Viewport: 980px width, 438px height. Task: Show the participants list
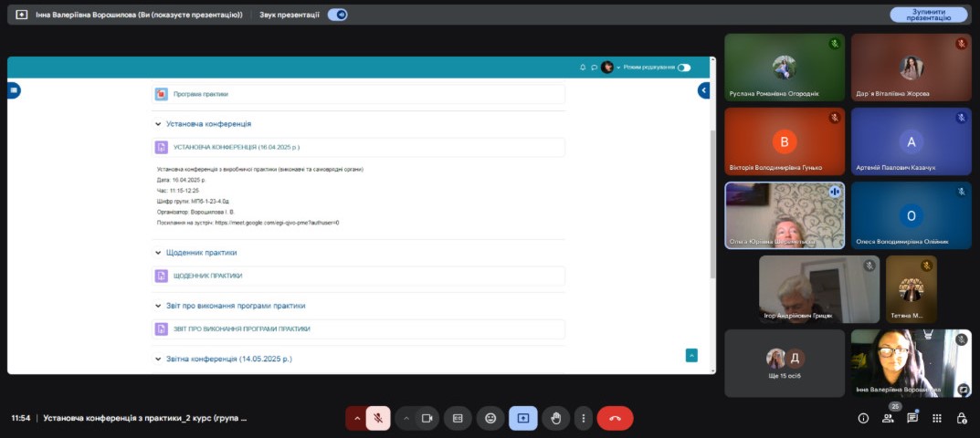pyautogui.click(x=888, y=418)
